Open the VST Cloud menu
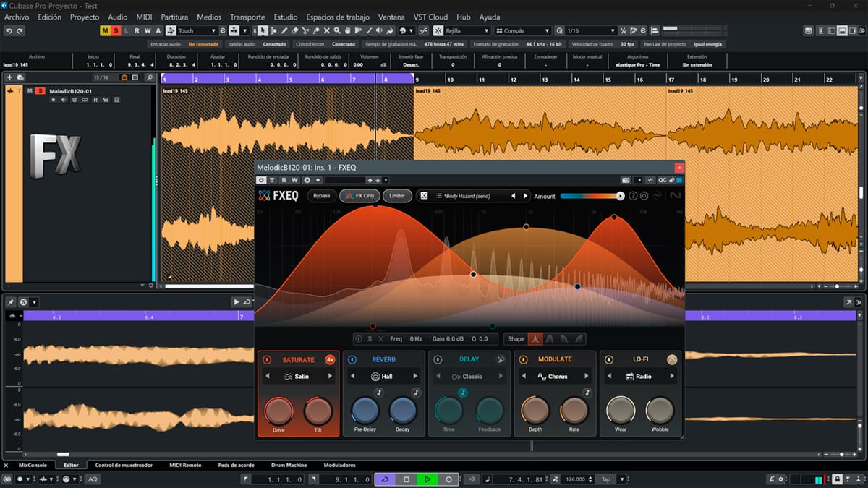Viewport: 868px width, 488px height. click(x=430, y=17)
